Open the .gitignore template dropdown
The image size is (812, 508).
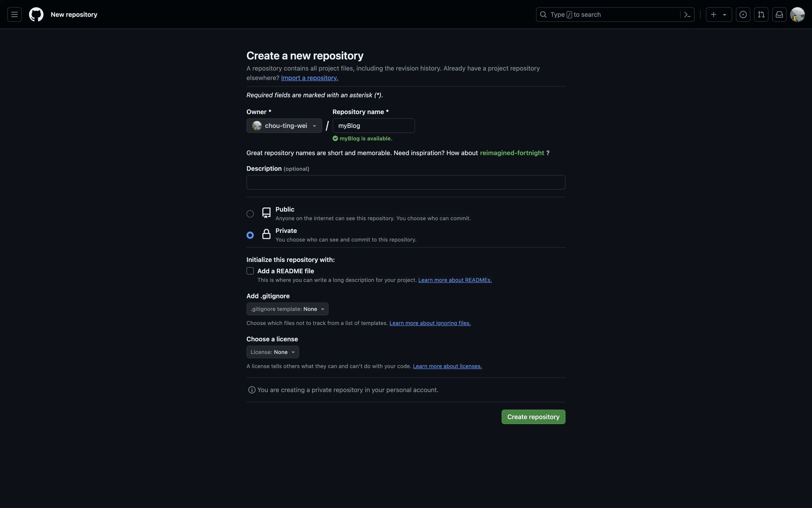287,309
